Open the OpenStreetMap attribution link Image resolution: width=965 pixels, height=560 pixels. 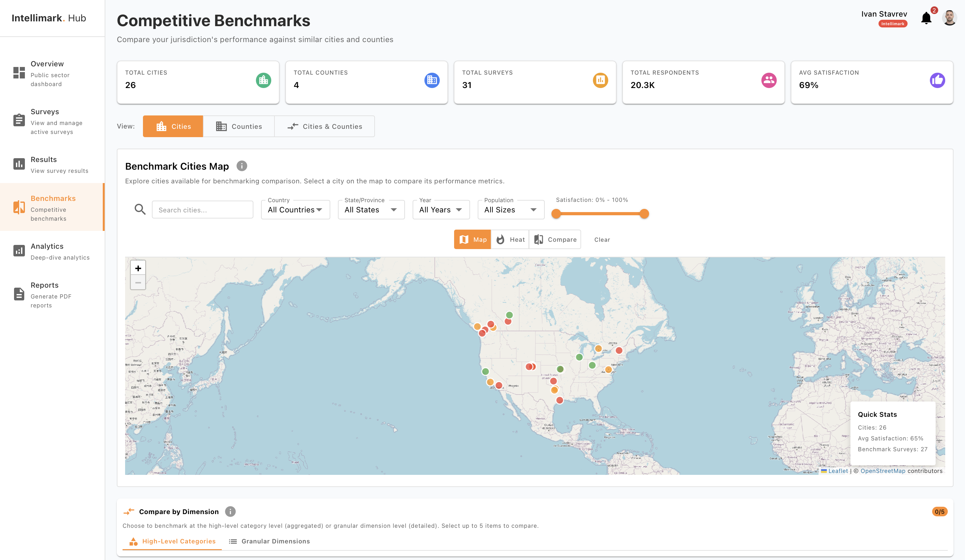pos(883,471)
